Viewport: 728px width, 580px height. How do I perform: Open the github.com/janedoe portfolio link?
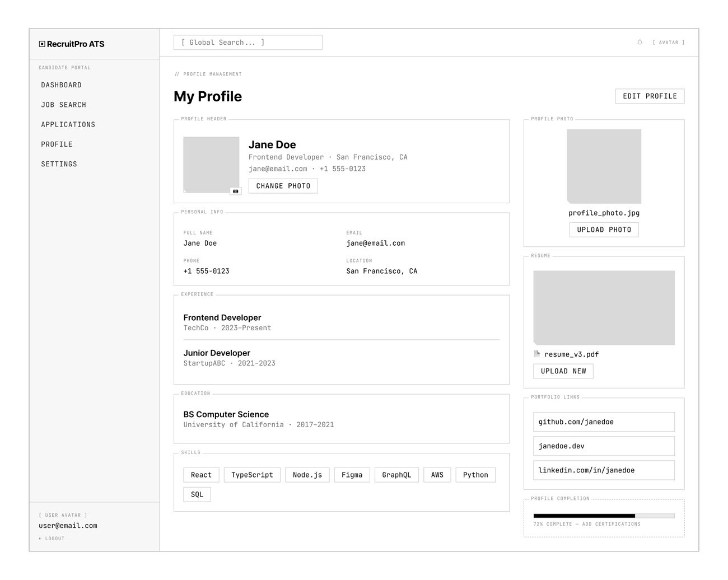pyautogui.click(x=604, y=422)
